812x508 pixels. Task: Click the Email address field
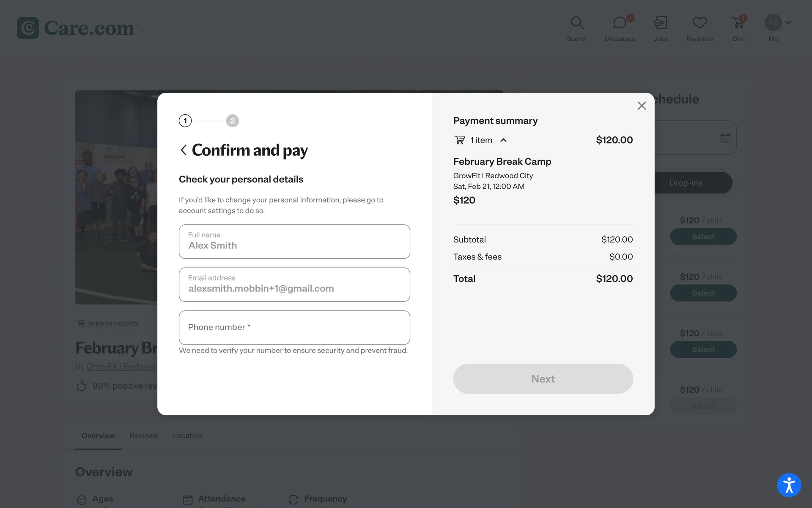click(294, 284)
